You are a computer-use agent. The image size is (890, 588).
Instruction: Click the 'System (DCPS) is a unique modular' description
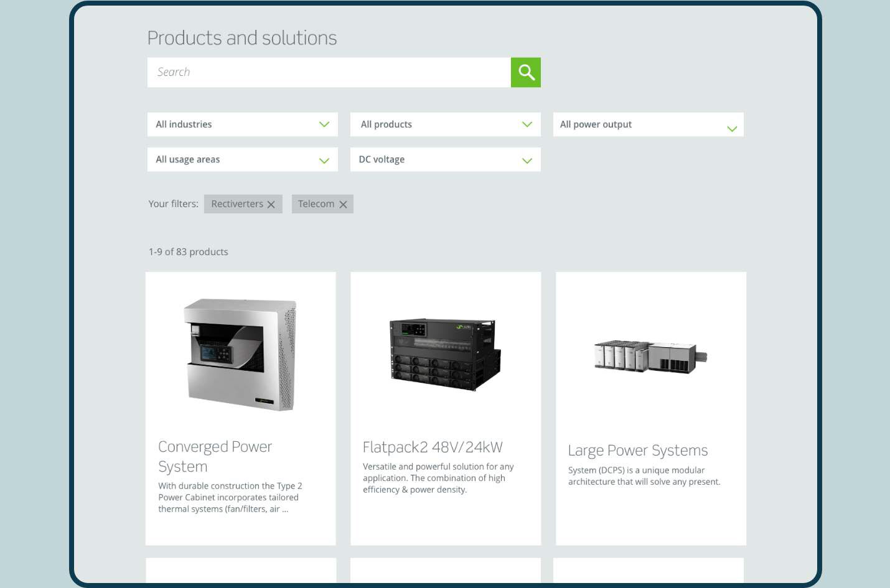[644, 476]
